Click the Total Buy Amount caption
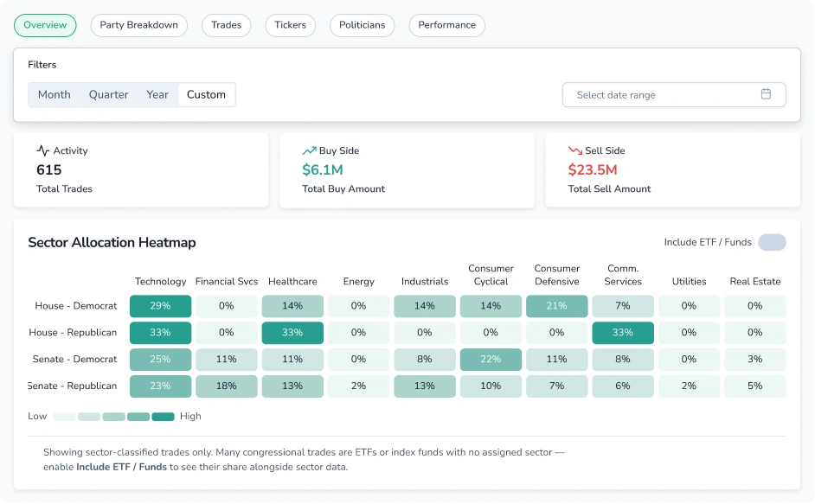Screen dimensions: 815x504 [x=343, y=189]
